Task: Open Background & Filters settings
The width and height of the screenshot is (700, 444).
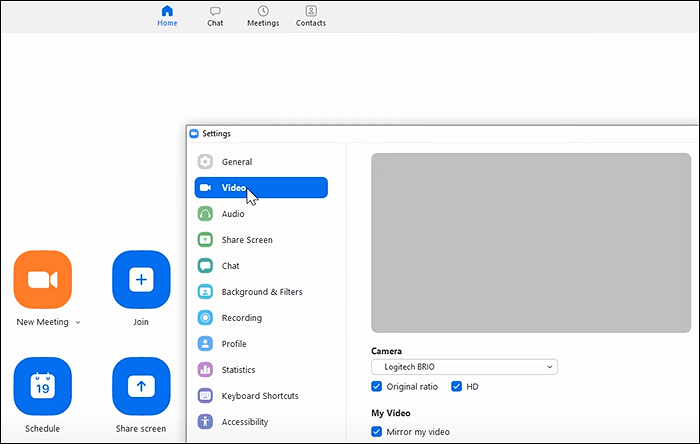Action: tap(261, 292)
